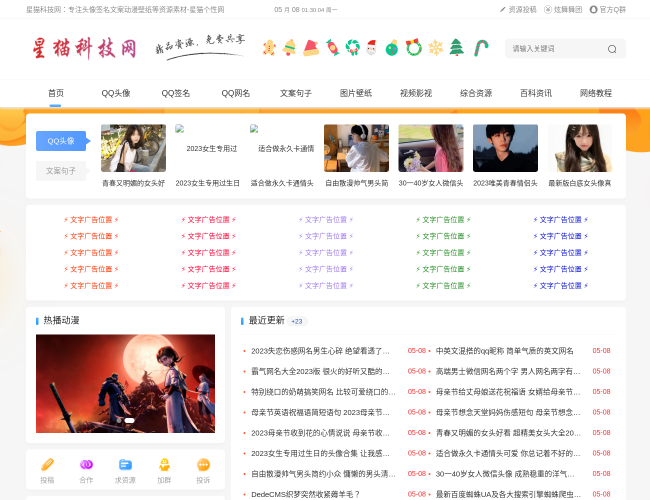The image size is (650, 500).
Task: Open 官方Q群 link in top bar
Action: [x=608, y=10]
